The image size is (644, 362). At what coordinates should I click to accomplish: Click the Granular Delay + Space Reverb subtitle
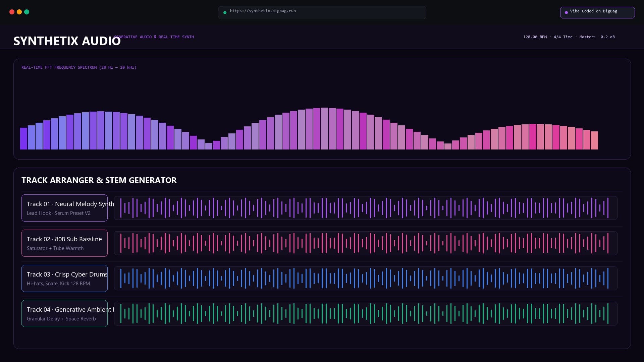coord(61,319)
